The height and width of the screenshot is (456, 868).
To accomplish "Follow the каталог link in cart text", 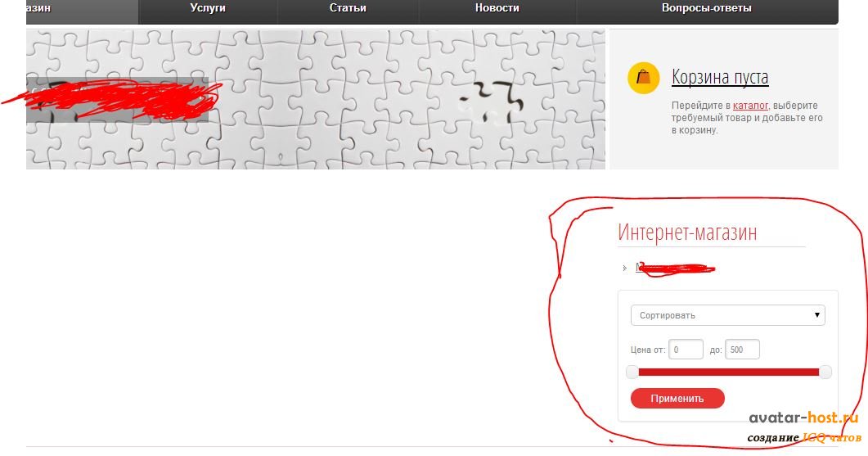I will point(750,106).
